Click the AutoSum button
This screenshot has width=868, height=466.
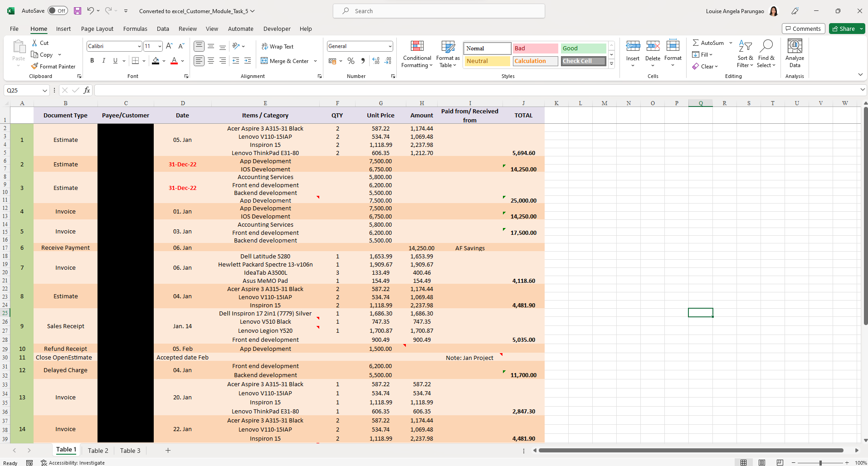point(708,43)
